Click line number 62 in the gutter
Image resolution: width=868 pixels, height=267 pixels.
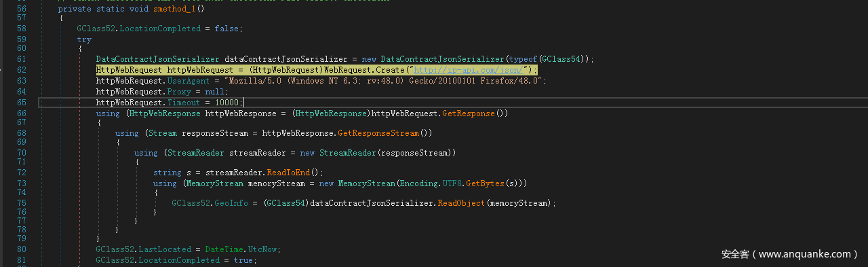[21, 70]
